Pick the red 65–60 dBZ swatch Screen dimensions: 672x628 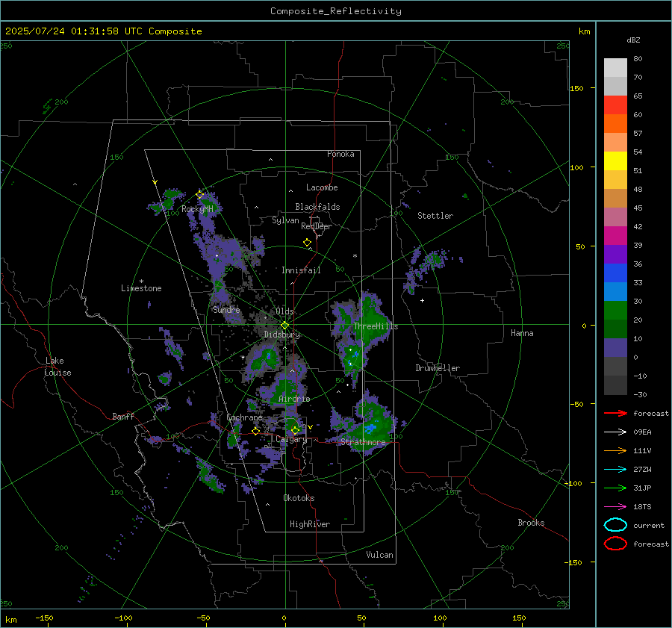(x=615, y=105)
